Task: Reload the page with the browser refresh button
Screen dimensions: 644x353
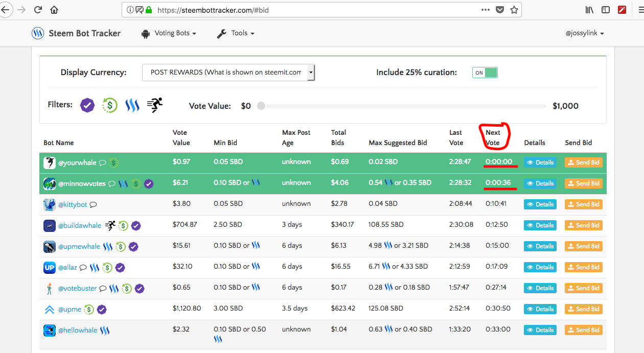Action: (x=38, y=10)
